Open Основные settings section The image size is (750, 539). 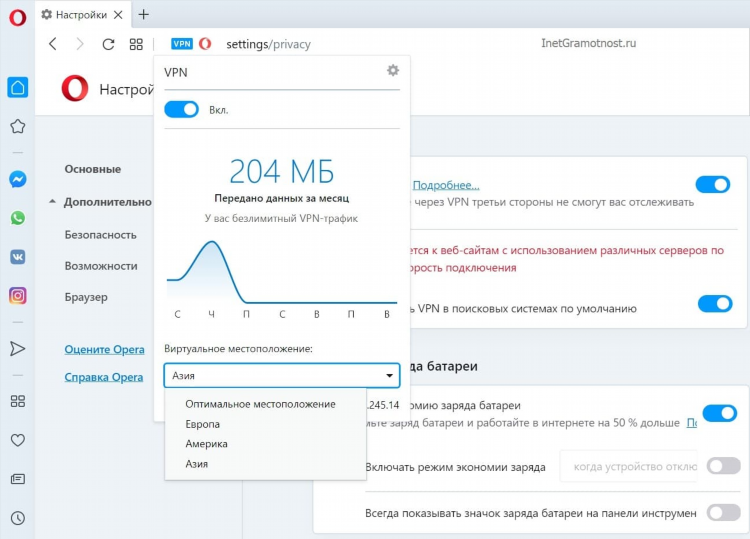[93, 169]
